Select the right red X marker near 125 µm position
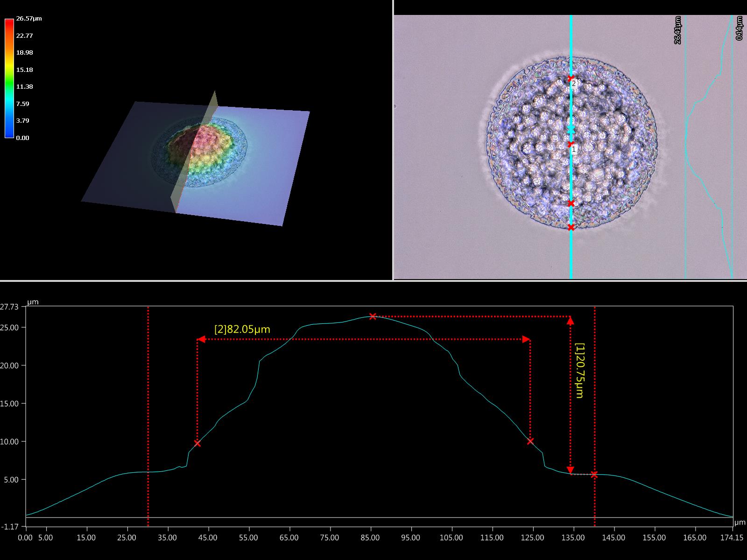The image size is (747, 560). coord(530,441)
